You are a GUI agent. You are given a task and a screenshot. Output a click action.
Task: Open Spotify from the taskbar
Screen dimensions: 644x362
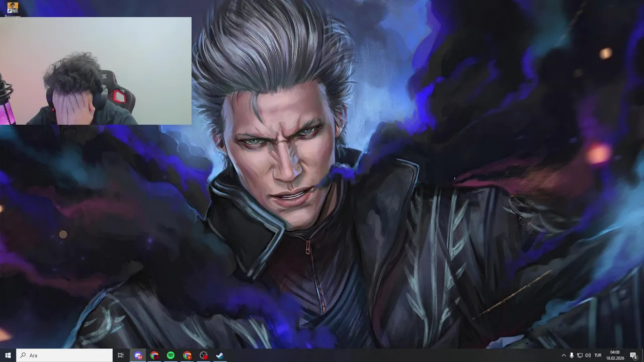(171, 355)
